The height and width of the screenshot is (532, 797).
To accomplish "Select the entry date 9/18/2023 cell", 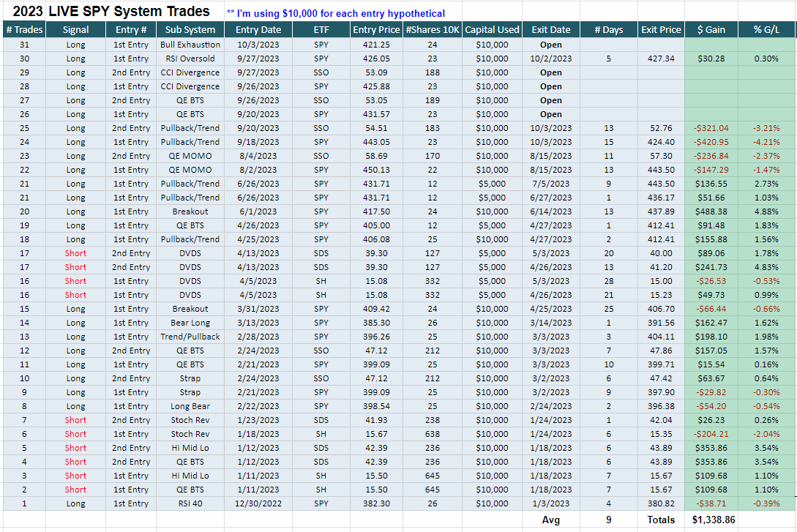I will coord(258,142).
